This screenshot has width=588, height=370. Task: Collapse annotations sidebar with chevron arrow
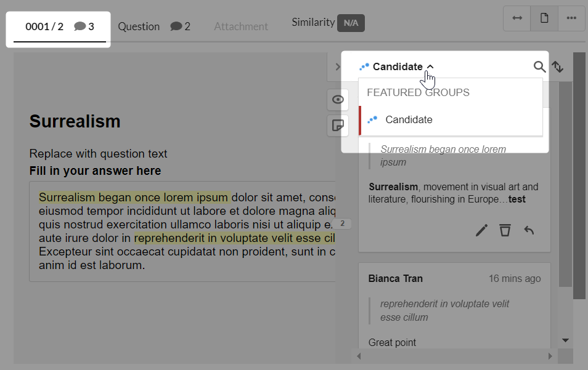point(338,66)
